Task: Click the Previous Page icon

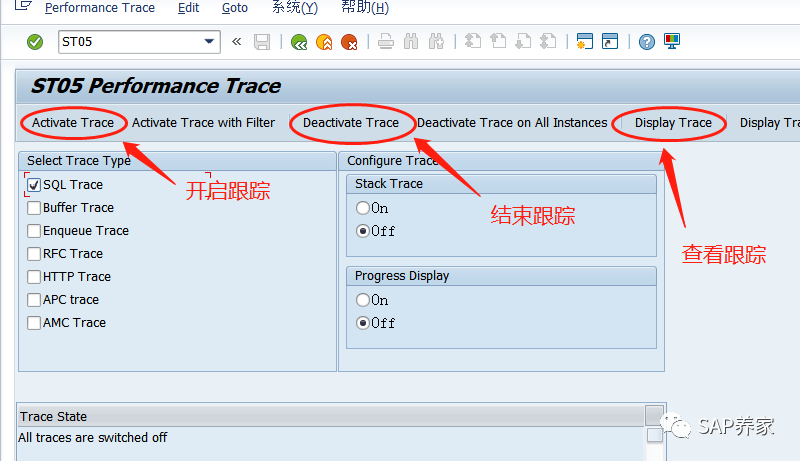Action: click(498, 41)
